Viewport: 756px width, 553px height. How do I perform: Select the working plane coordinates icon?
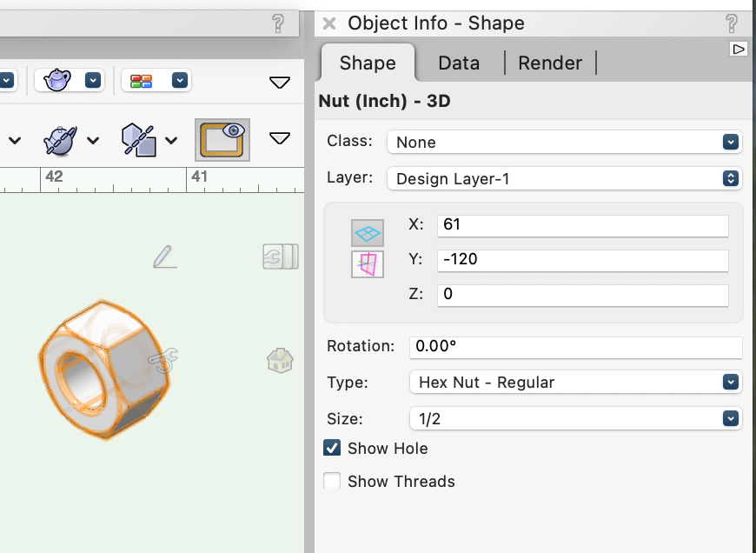click(368, 263)
